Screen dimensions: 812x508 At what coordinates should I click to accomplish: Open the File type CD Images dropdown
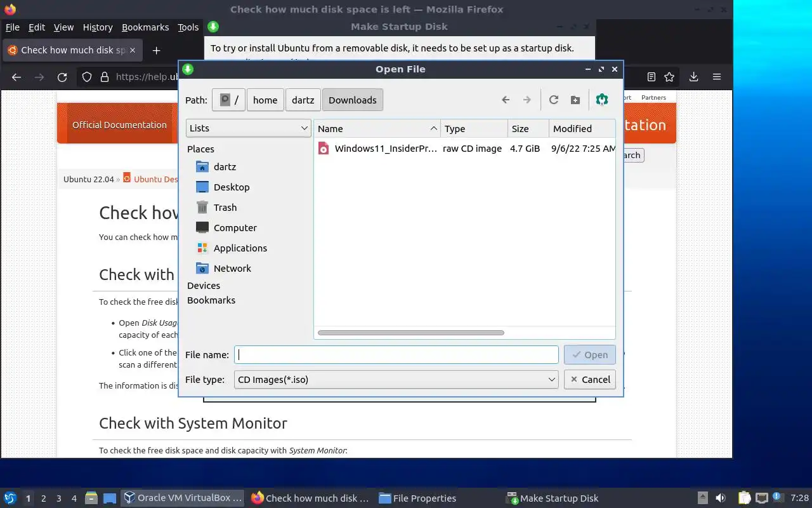(396, 379)
